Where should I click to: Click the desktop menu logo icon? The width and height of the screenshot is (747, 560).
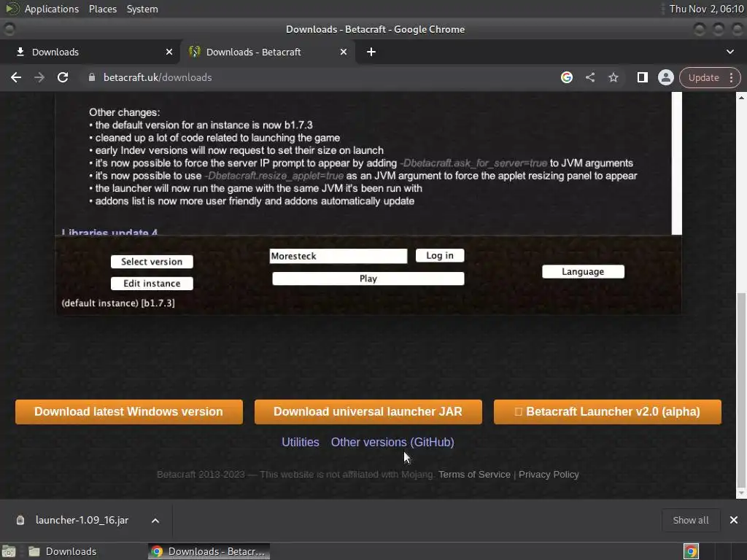12,9
